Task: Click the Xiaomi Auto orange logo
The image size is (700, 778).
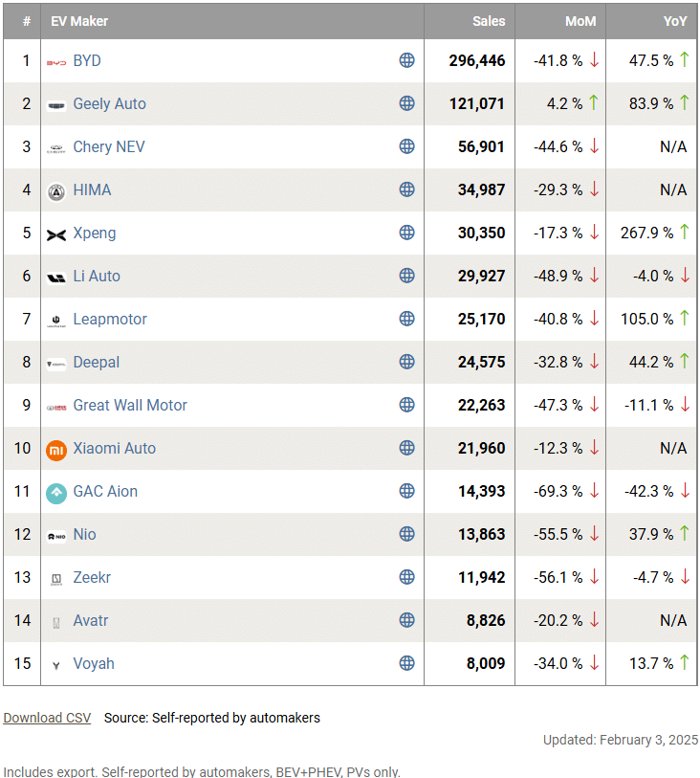Action: click(56, 449)
